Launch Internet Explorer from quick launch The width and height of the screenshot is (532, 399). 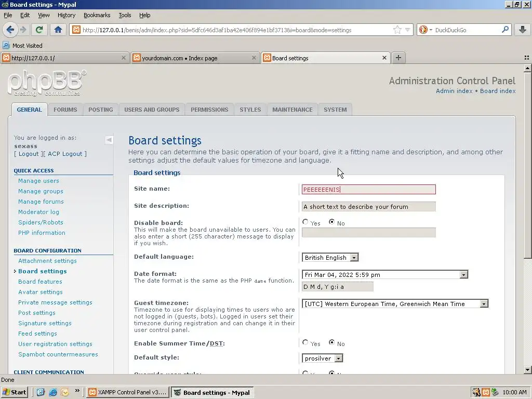53,392
